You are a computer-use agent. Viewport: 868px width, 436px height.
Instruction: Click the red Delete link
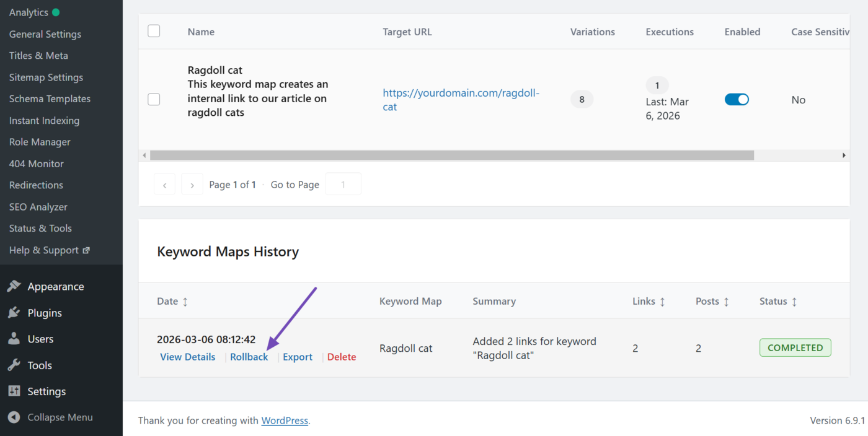[342, 357]
